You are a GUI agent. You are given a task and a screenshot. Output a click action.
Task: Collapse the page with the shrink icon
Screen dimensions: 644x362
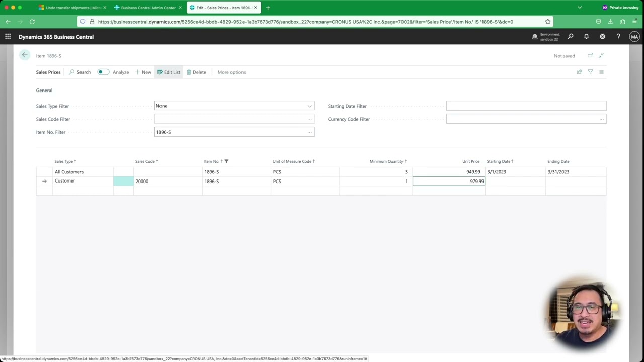tap(601, 56)
